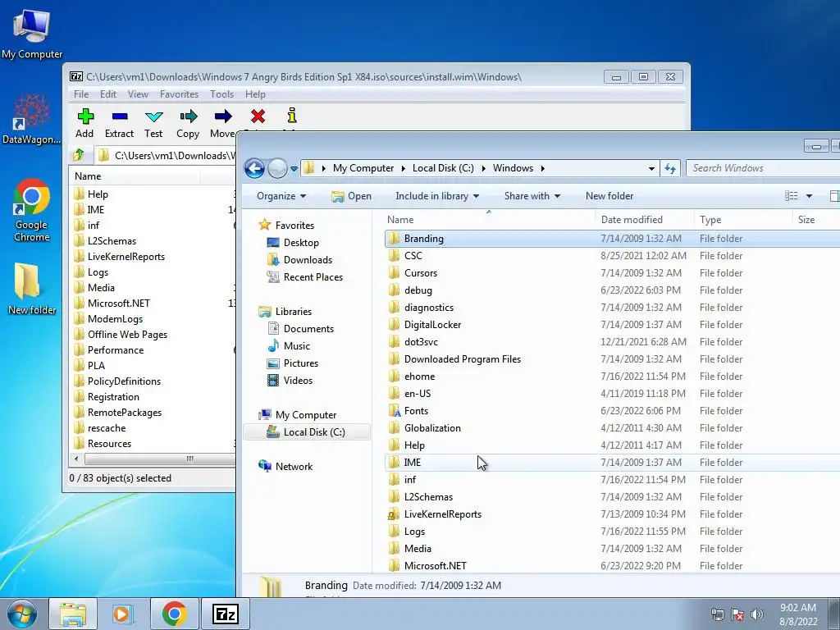Viewport: 840px width, 630px height.
Task: Click the Explorer Forward arrow button
Action: [x=277, y=168]
